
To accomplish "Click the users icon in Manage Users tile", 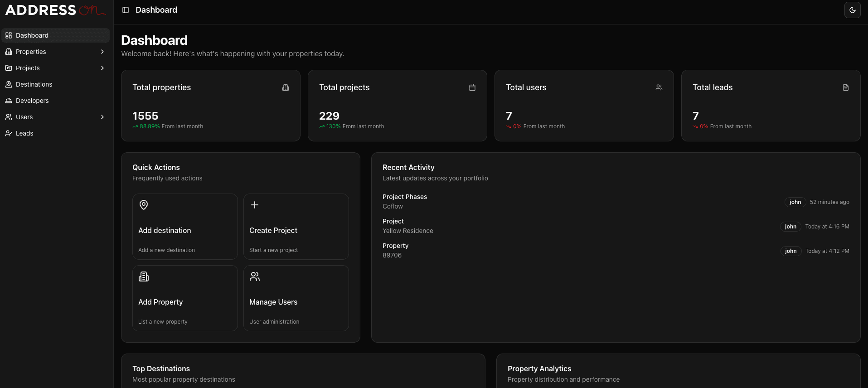I will point(255,276).
